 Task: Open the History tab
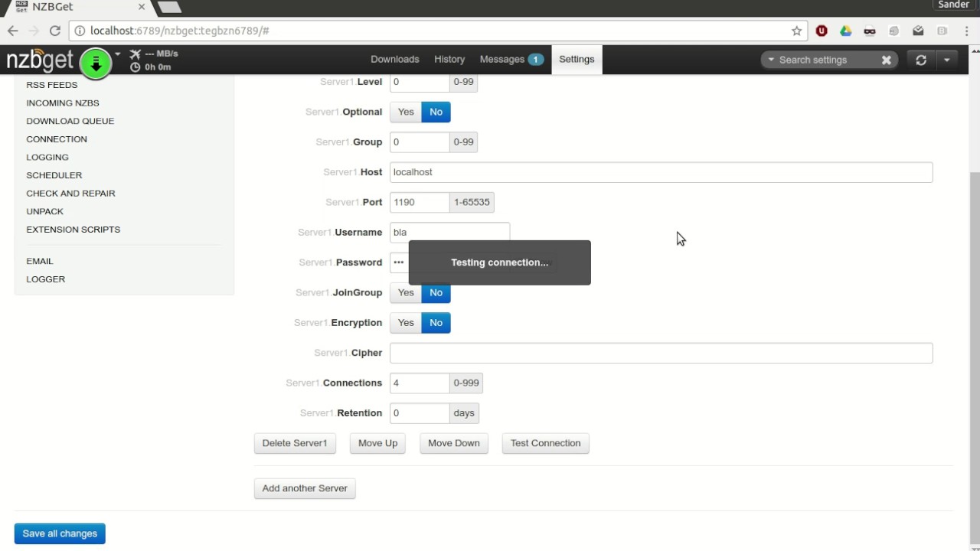tap(449, 60)
